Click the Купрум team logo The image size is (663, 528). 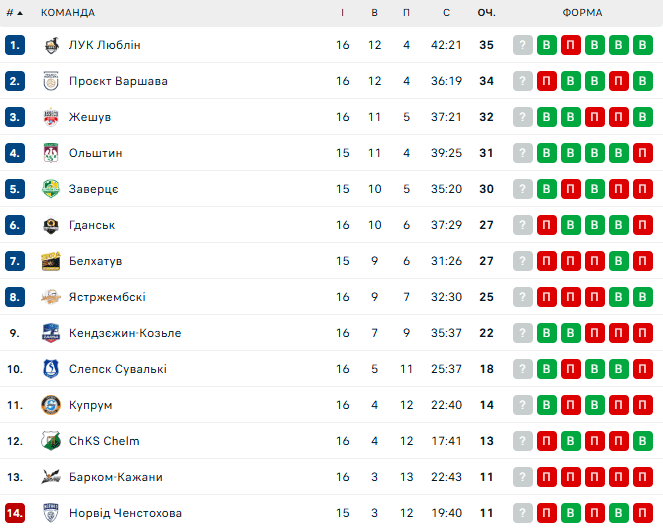51,405
